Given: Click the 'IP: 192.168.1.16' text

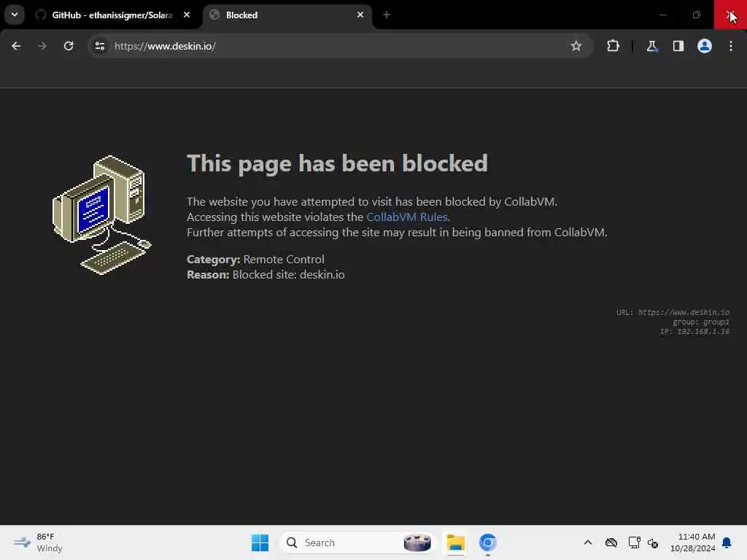Looking at the screenshot, I should pos(694,332).
